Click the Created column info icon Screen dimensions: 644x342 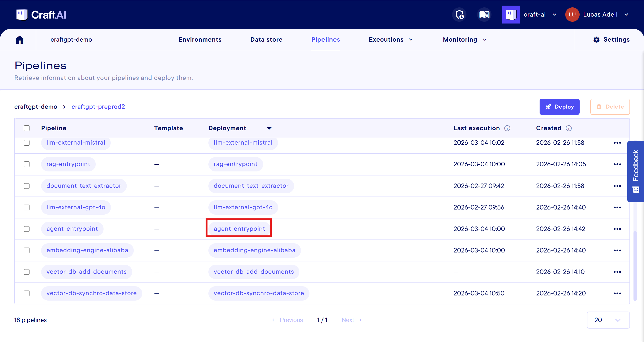click(x=568, y=128)
